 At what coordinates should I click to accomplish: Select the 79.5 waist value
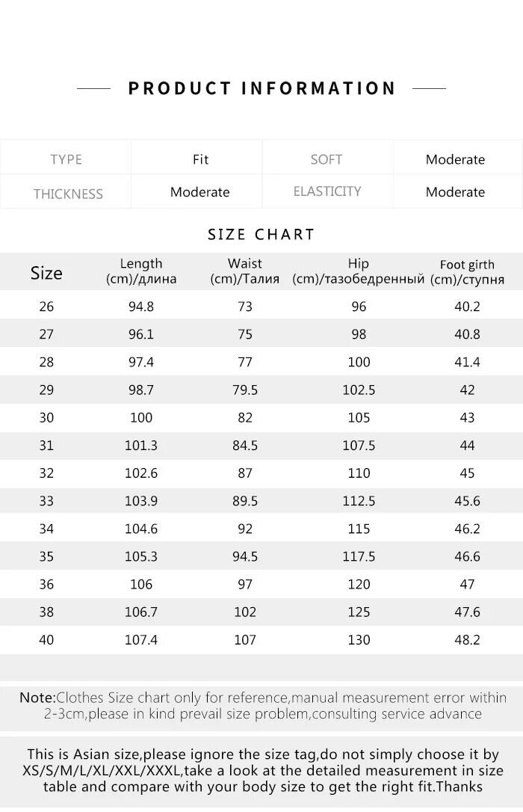pos(245,390)
